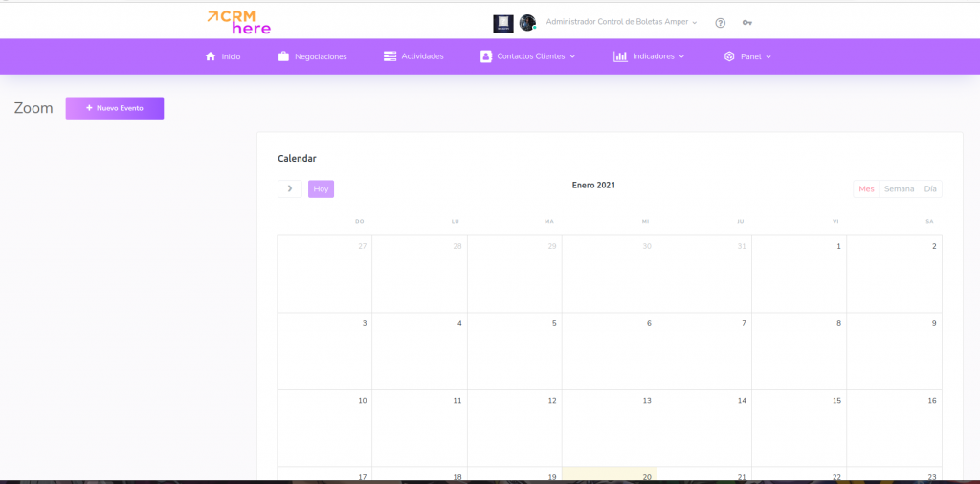
Task: Select January 4 in the calendar
Action: tap(420, 352)
